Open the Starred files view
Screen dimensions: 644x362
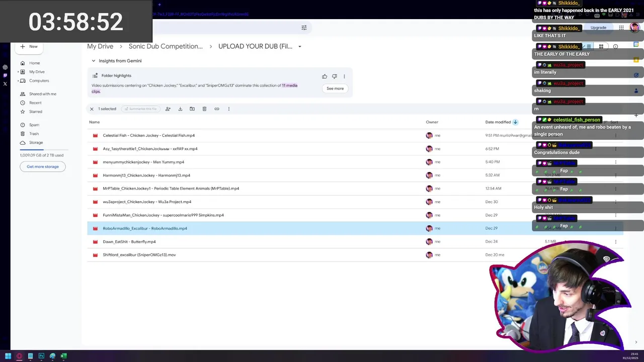[x=31, y=112]
